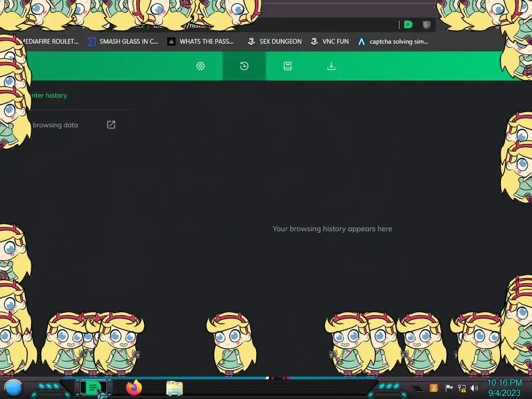The width and height of the screenshot is (532, 399).
Task: Open the SEX DUNGEON bookmark
Action: (274, 42)
